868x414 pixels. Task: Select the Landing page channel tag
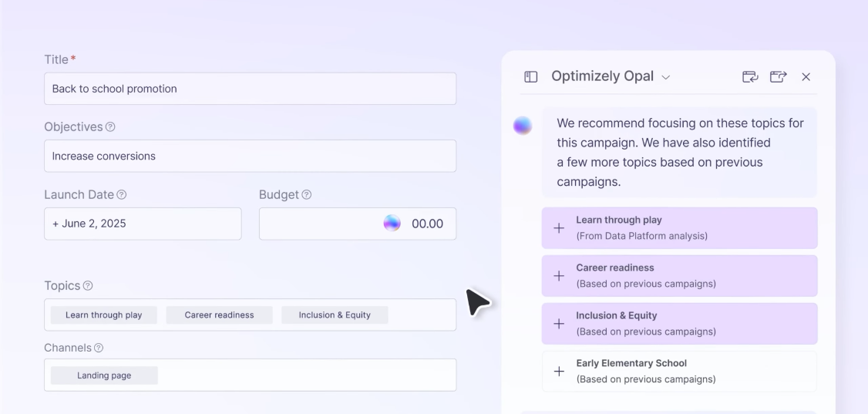[x=104, y=375]
